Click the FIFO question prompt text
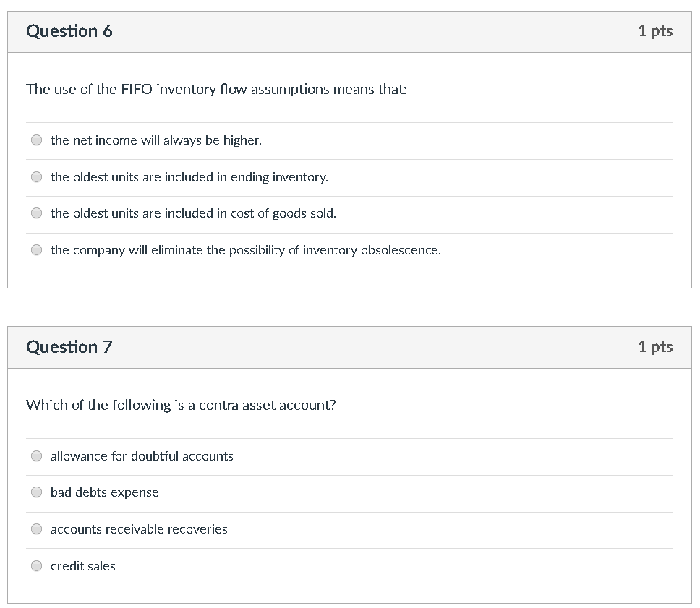The image size is (700, 608). point(216,89)
